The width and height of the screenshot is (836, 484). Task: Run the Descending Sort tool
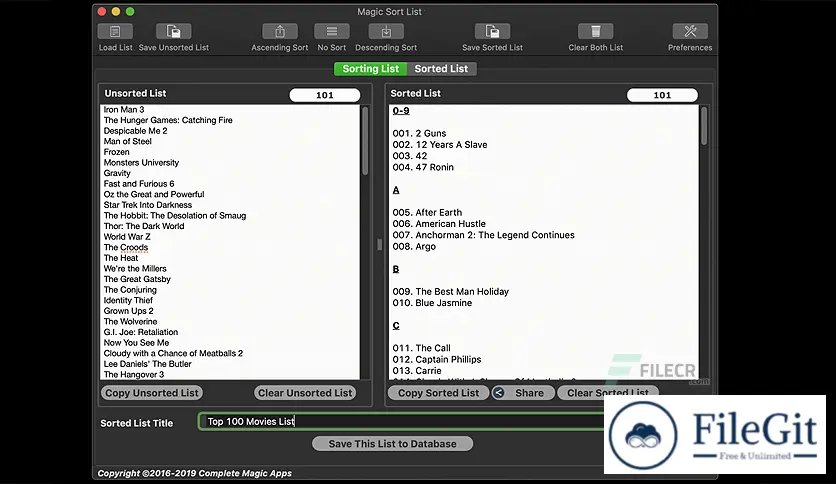point(386,31)
